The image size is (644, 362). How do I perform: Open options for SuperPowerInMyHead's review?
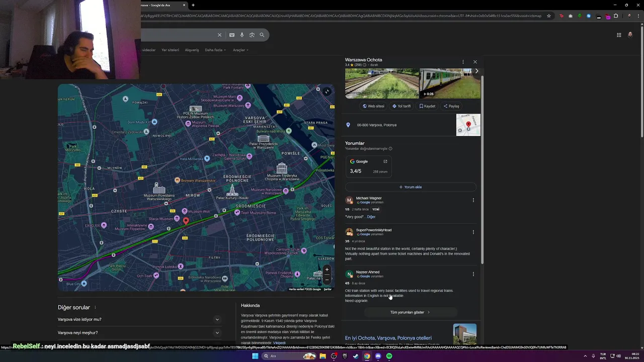(473, 232)
